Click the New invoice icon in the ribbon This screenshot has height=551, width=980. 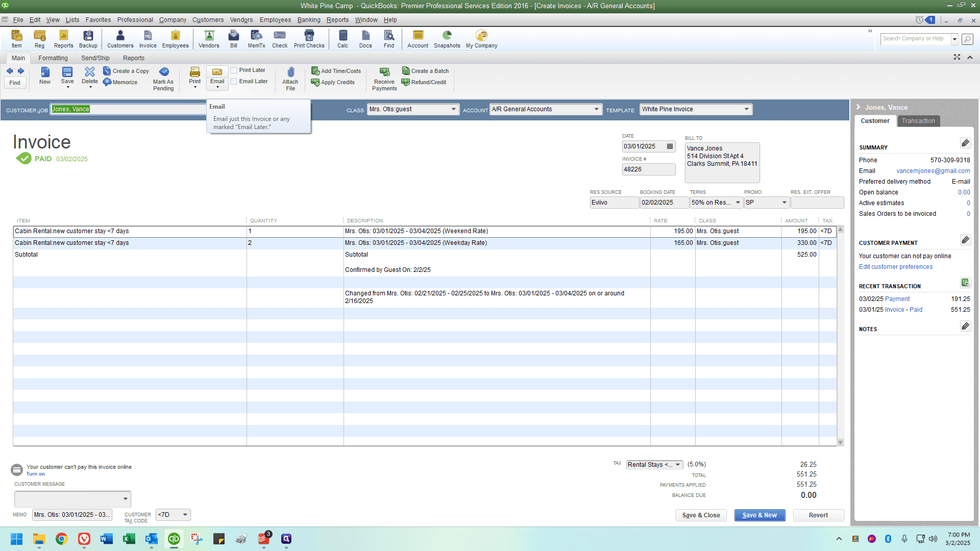point(45,76)
